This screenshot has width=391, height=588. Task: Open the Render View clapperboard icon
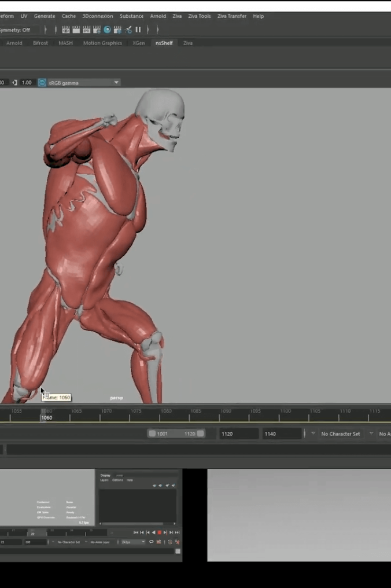66,30
